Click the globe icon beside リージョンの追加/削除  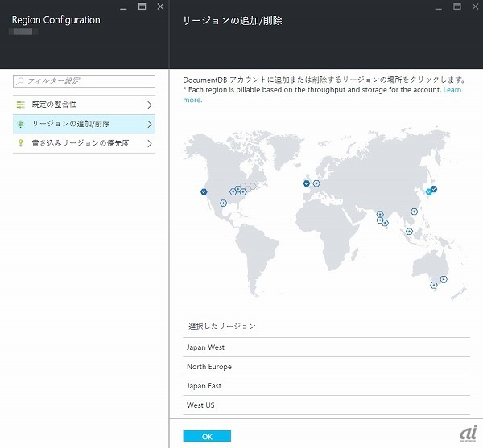[x=21, y=124]
